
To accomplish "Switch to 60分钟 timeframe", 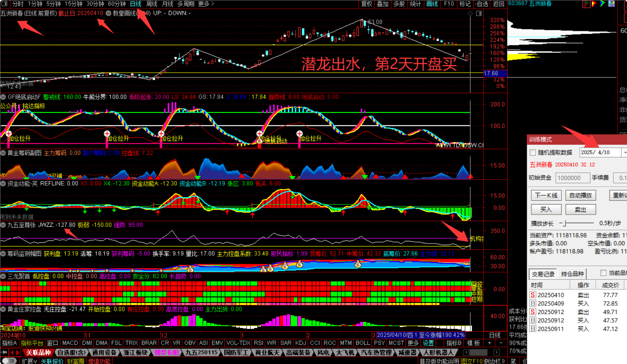I will click(x=117, y=4).
